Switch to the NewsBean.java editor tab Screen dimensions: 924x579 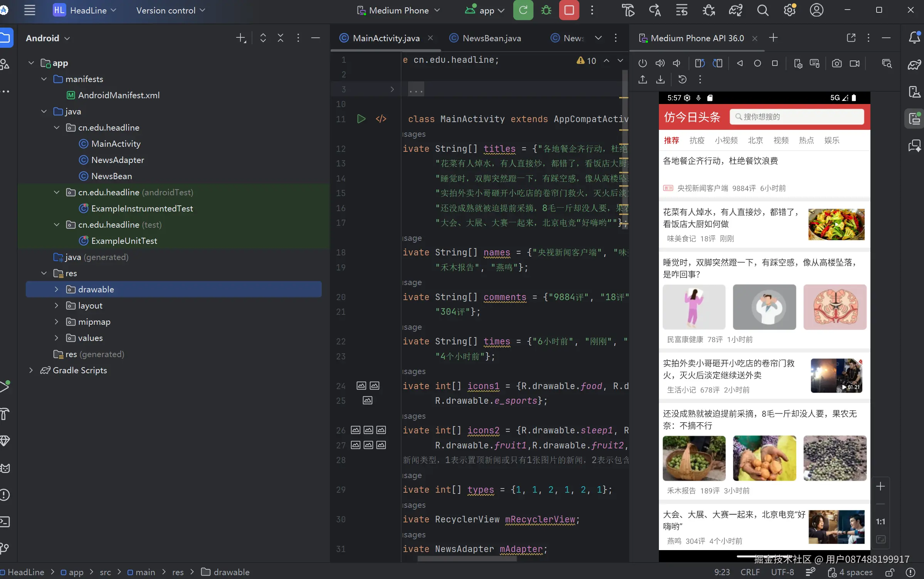coord(491,38)
